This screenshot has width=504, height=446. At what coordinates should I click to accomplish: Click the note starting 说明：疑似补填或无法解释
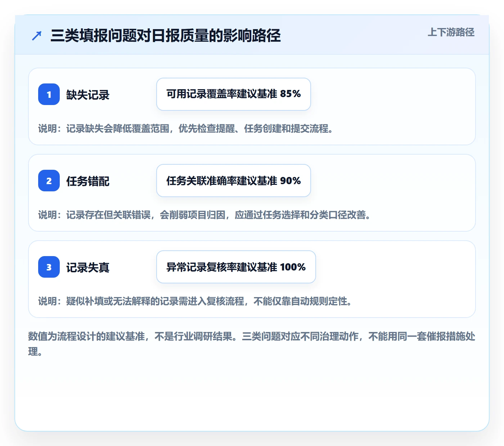[195, 301]
